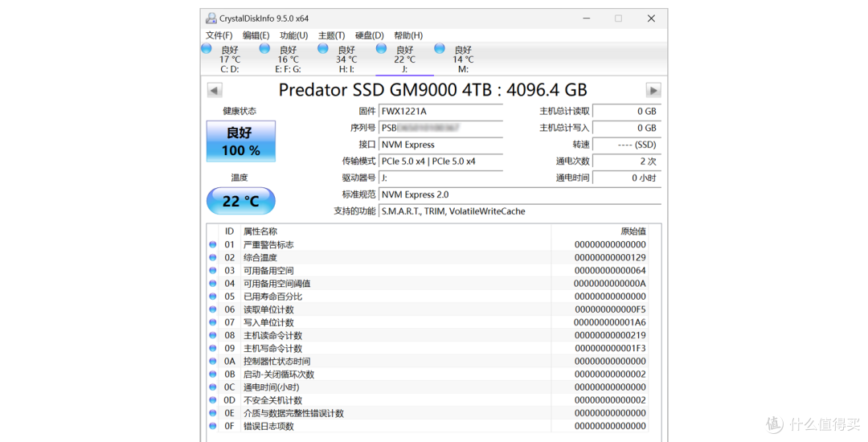Go to previous disk with left arrow
Image resolution: width=868 pixels, height=442 pixels.
pyautogui.click(x=215, y=90)
